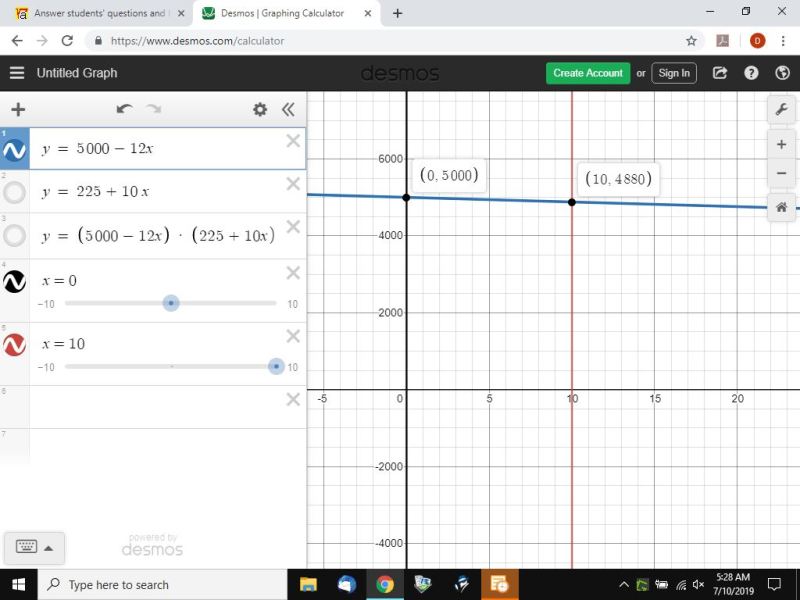Reload the current page
The width and height of the screenshot is (800, 600).
click(67, 41)
